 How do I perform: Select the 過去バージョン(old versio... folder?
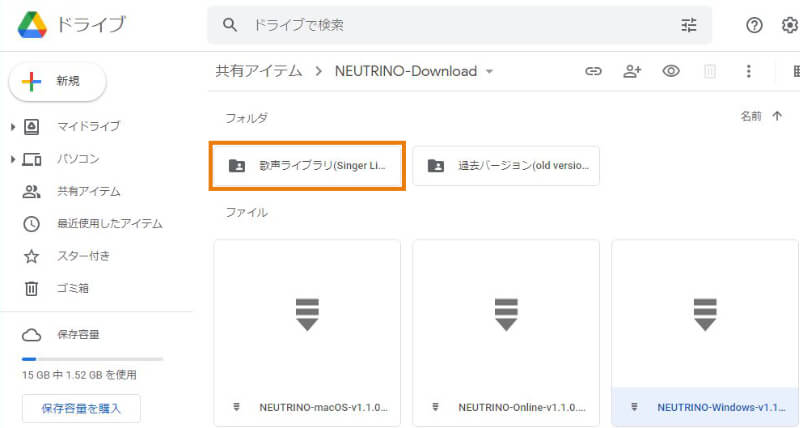tap(506, 166)
